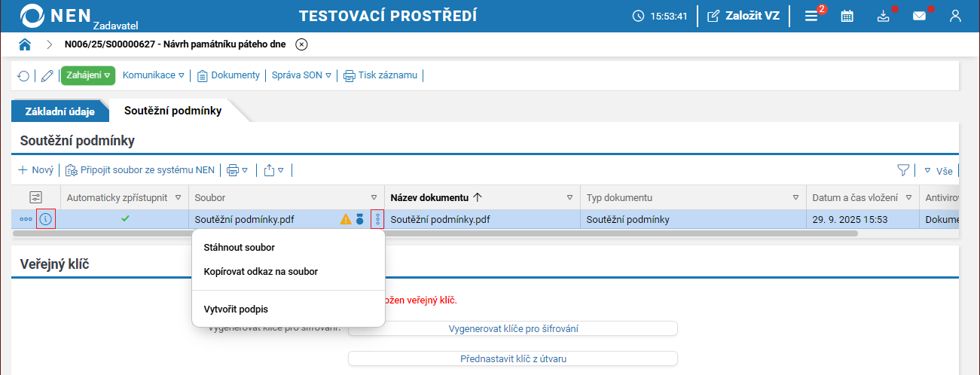Screen dimensions: 980x375
Task: Open the column settings icon
Action: (35, 197)
